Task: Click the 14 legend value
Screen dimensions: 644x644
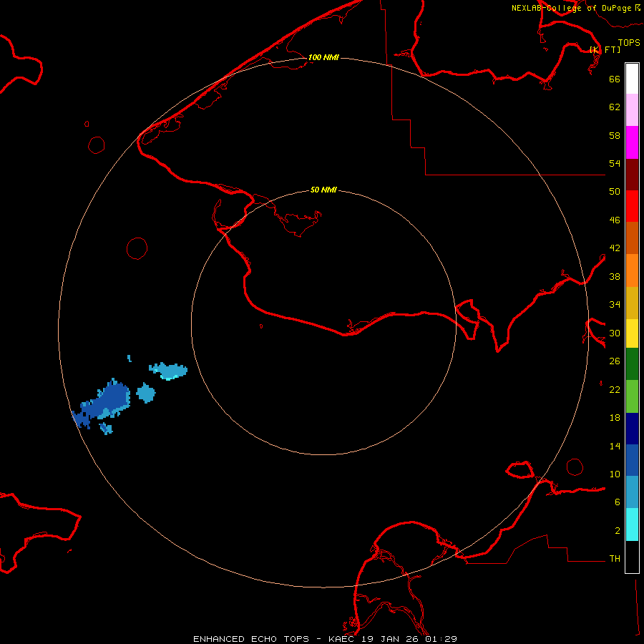Action: 615,446
